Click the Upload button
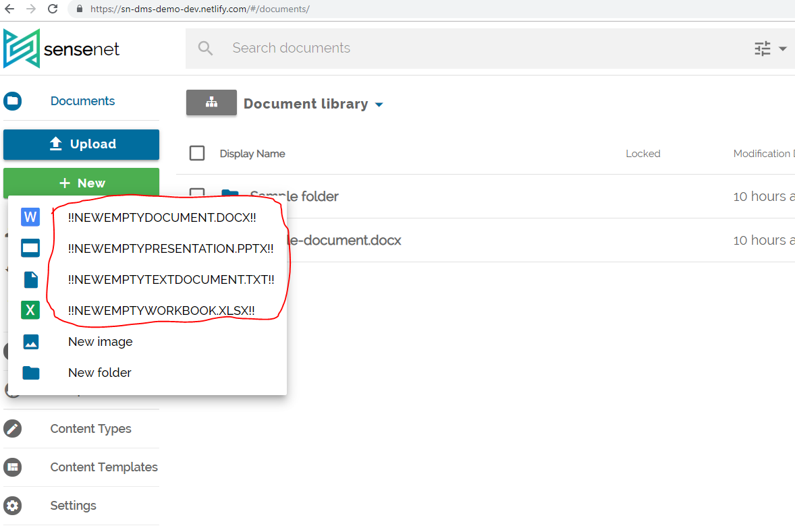 click(81, 144)
